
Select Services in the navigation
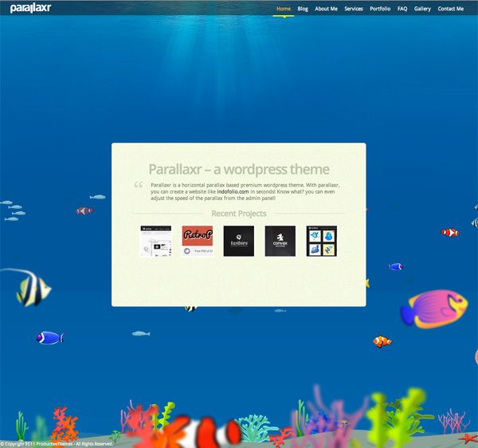[354, 9]
